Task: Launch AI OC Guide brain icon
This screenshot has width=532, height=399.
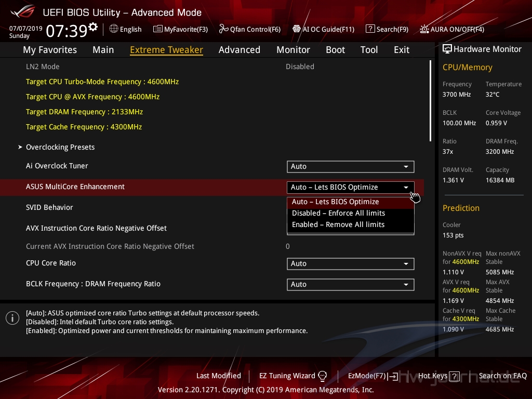Action: tap(297, 29)
